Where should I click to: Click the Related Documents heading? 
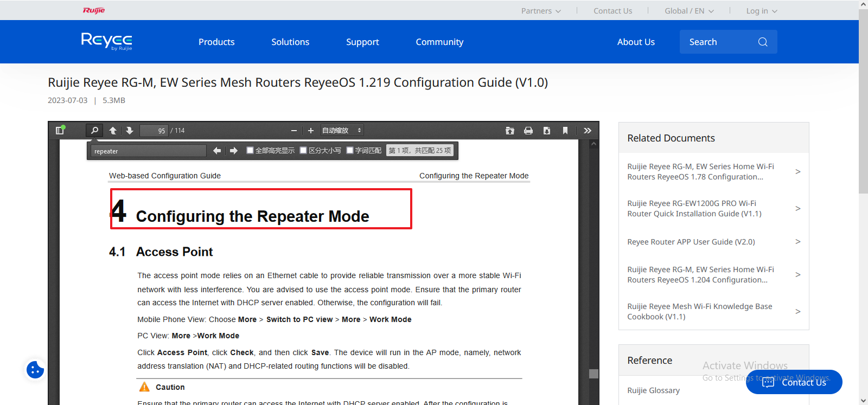(671, 138)
